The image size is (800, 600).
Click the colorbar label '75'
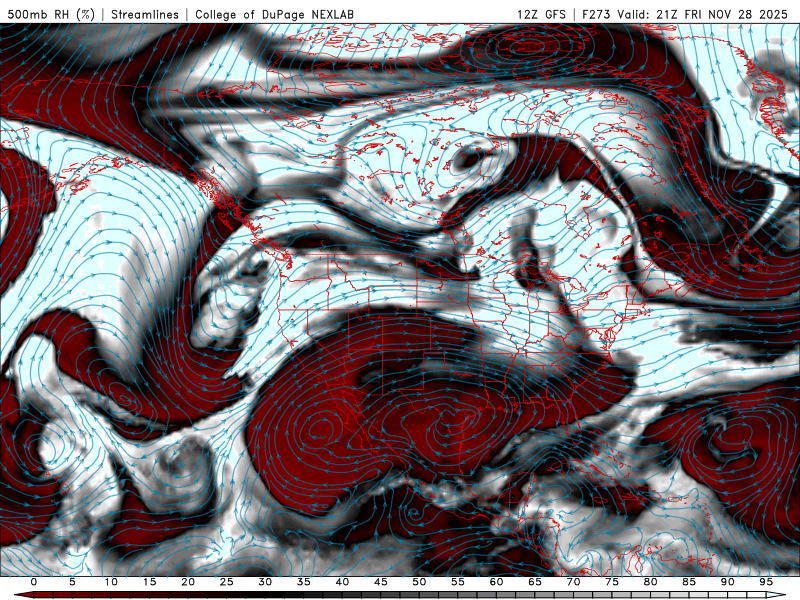[612, 582]
